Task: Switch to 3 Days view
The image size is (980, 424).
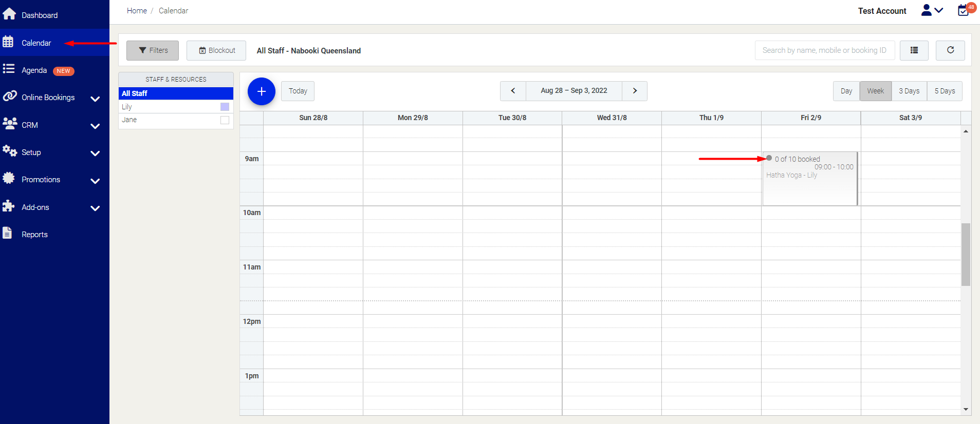Action: pos(909,91)
